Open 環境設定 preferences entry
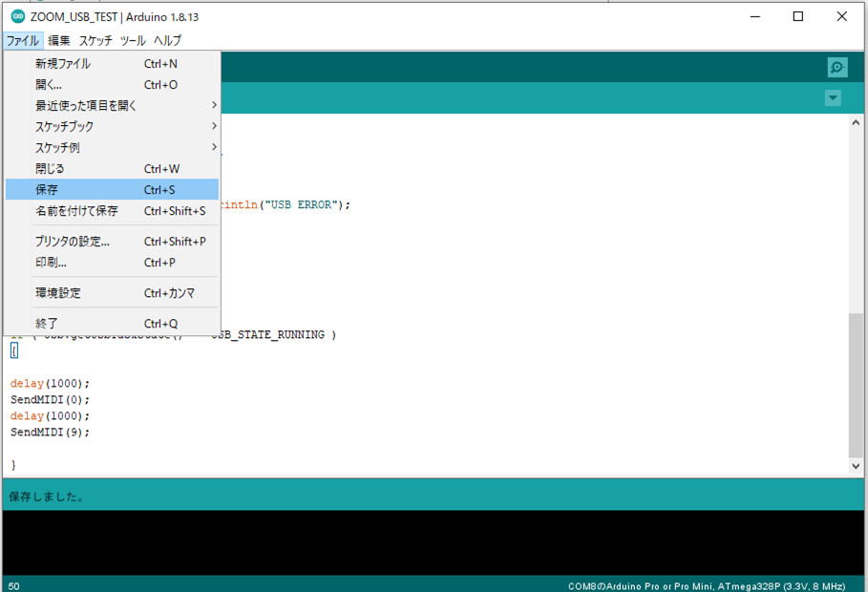Screen dimensions: 868x592 click(x=113, y=293)
